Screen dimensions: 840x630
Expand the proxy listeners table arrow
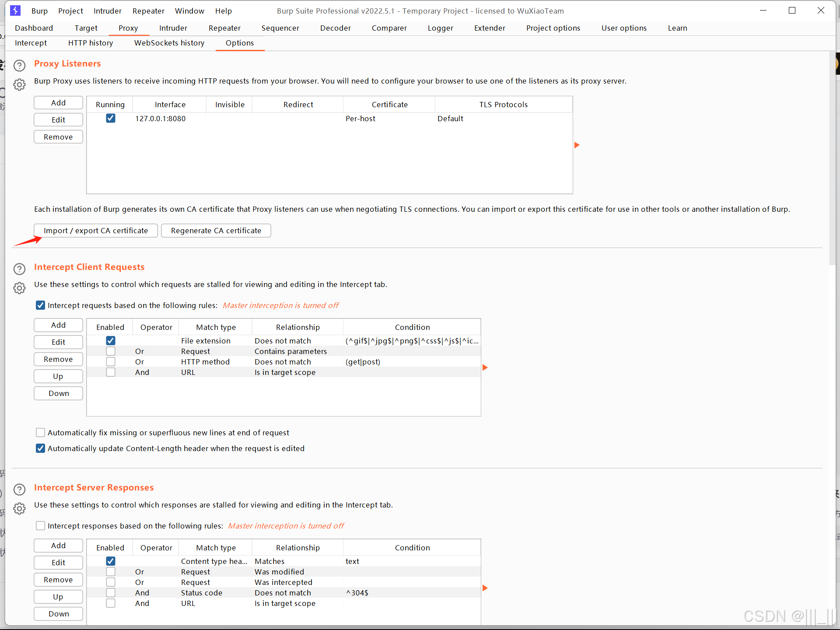(x=577, y=145)
